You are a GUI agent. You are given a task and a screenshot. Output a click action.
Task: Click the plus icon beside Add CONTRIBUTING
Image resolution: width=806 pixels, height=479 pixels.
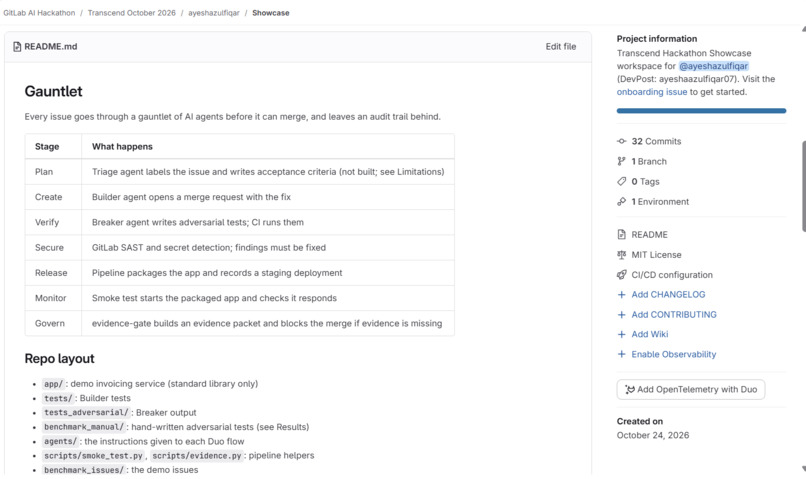click(621, 315)
